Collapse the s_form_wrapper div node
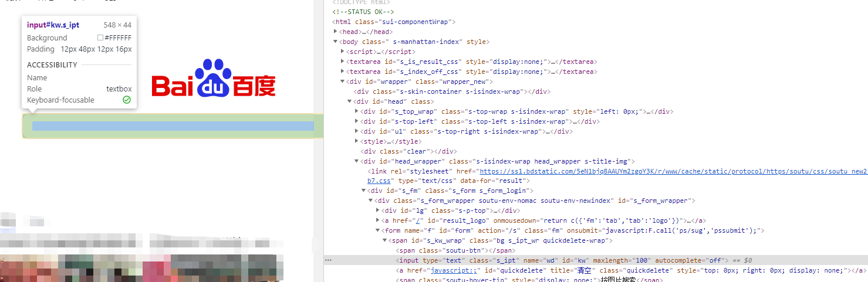Image resolution: width=868 pixels, height=282 pixels. 371,201
